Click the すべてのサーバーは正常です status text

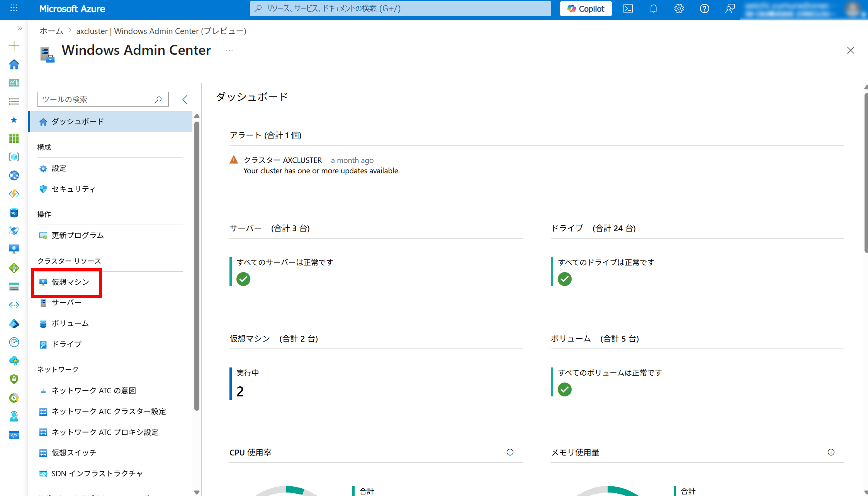point(285,262)
